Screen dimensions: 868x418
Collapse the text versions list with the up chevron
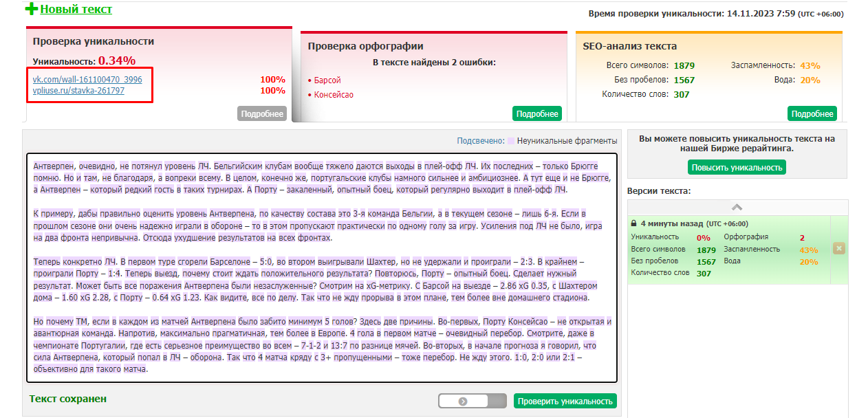[x=737, y=207]
